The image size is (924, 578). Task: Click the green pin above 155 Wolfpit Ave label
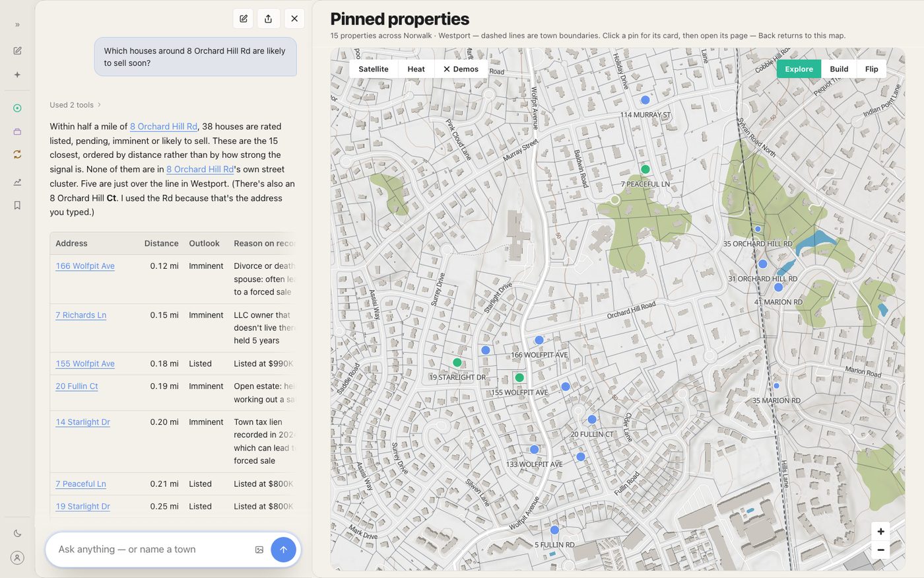point(519,378)
